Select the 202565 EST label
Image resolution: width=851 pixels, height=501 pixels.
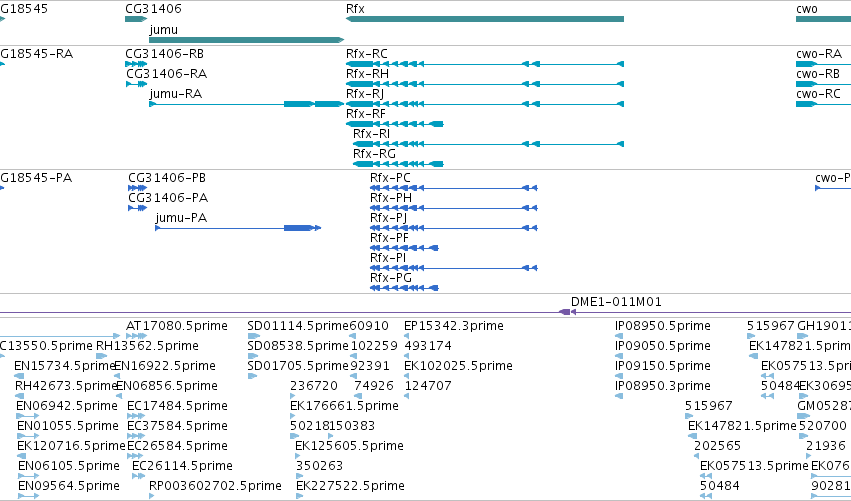(717, 446)
